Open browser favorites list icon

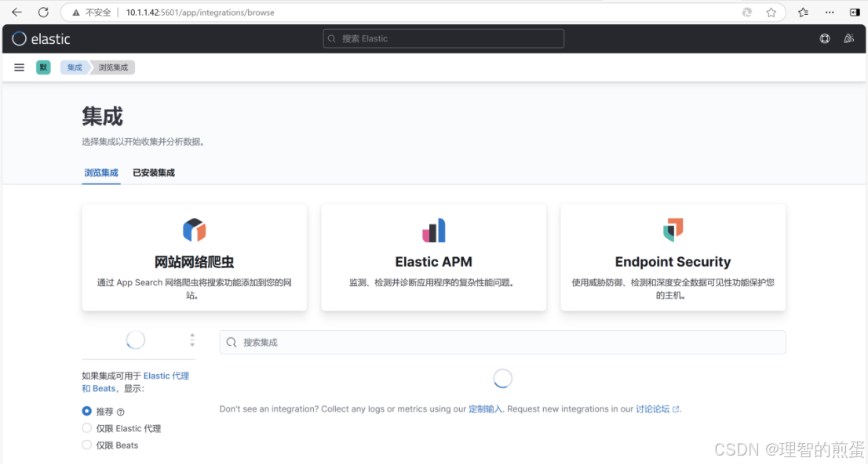coord(803,13)
